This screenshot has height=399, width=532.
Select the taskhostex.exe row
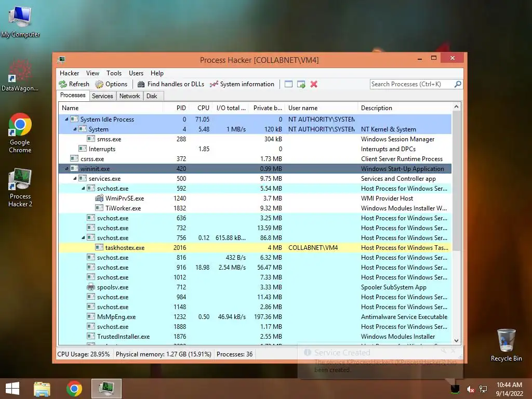click(255, 247)
